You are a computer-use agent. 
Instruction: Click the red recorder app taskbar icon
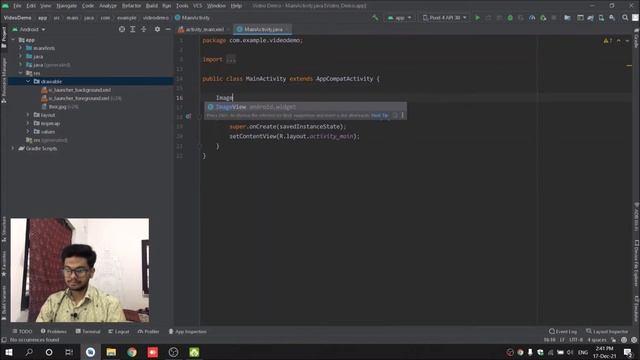click(153, 352)
